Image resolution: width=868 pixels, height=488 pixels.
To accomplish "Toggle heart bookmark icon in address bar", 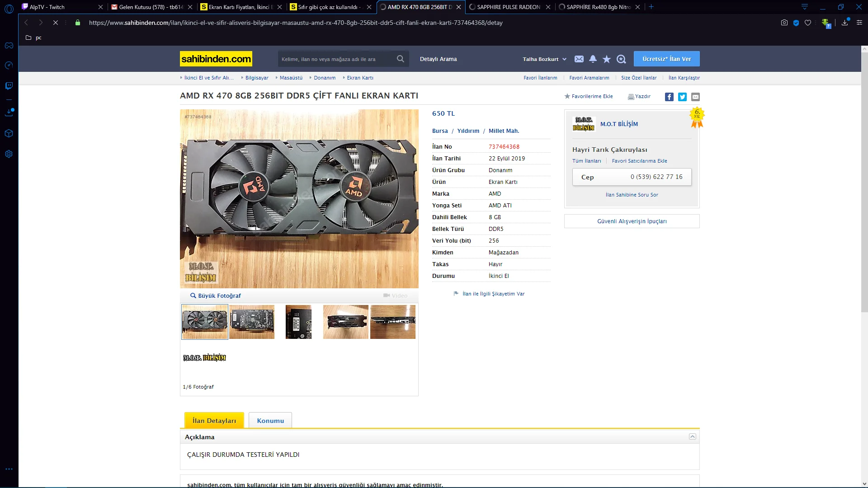I will pyautogui.click(x=808, y=23).
